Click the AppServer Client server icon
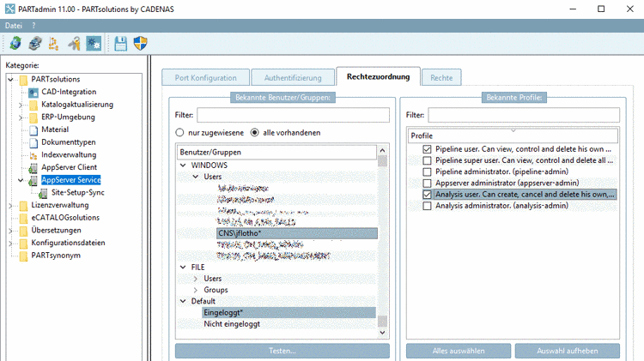Viewport: 644px width, 361px height. [x=33, y=168]
